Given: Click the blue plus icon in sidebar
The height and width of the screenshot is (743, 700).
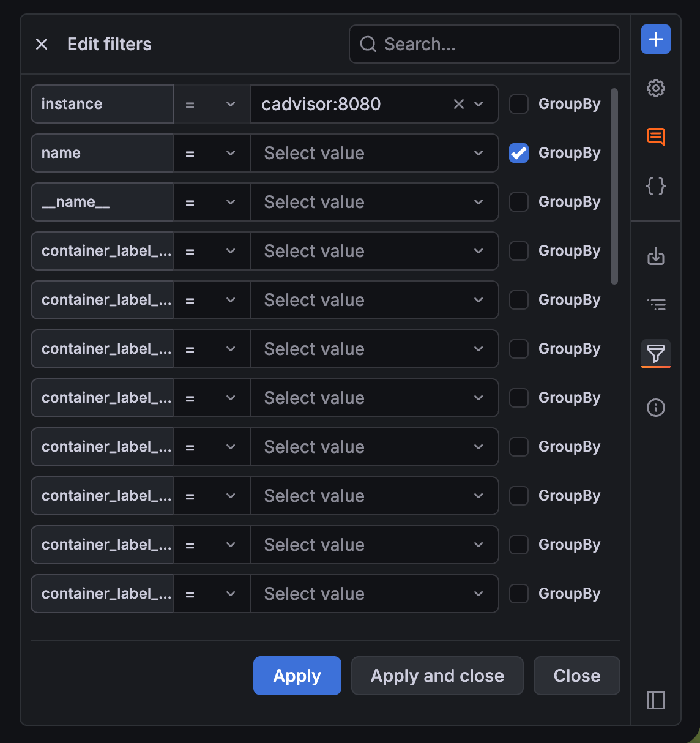Looking at the screenshot, I should [655, 39].
